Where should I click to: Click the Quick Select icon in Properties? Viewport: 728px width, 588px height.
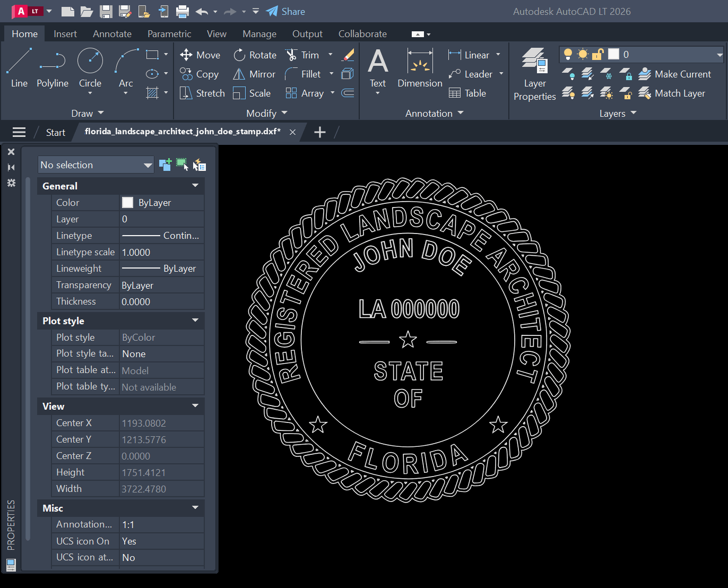tap(199, 165)
